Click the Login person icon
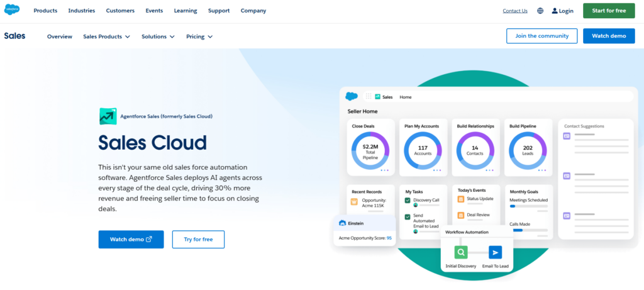The height and width of the screenshot is (290, 644). tap(555, 11)
